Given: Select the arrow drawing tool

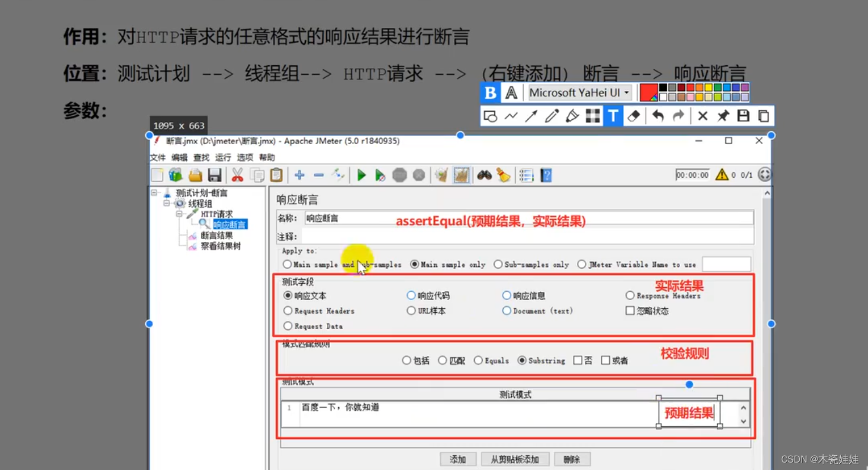Looking at the screenshot, I should [x=531, y=116].
